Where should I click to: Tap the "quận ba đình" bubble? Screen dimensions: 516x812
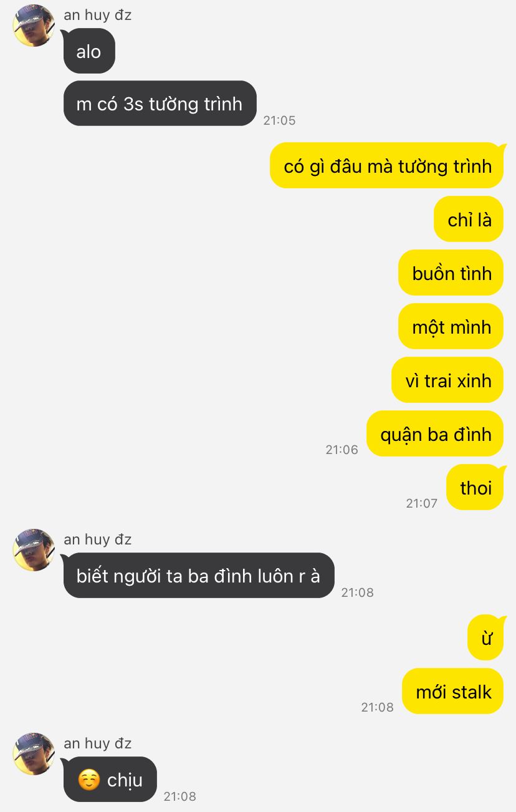(435, 434)
